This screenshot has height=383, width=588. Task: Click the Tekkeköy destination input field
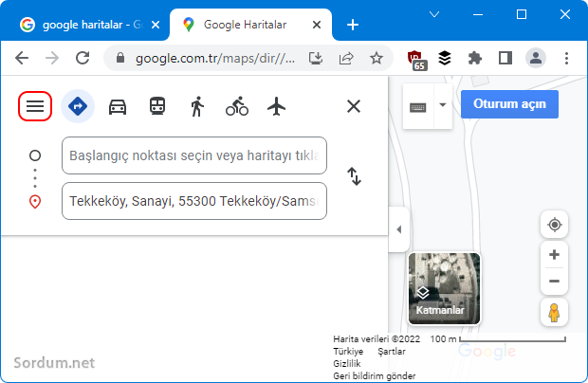[194, 201]
